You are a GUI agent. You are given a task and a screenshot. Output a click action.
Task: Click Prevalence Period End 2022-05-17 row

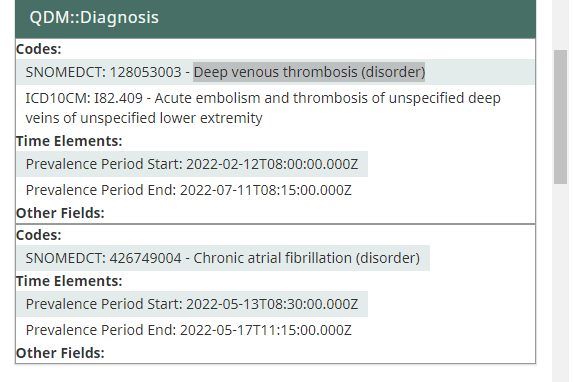pyautogui.click(x=189, y=330)
